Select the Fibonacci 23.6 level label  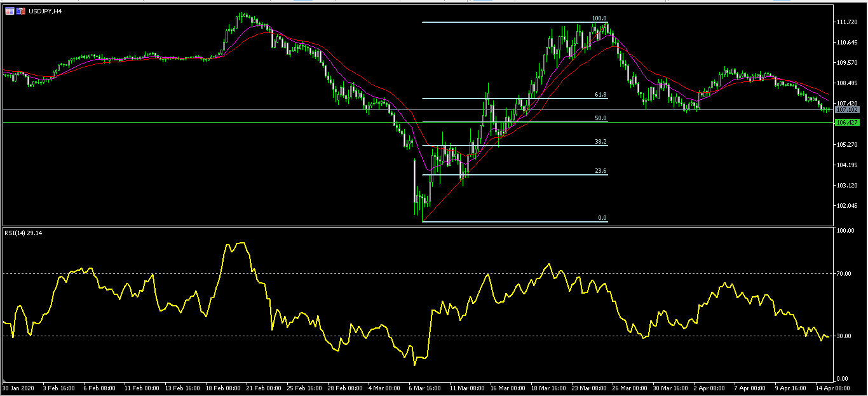[600, 171]
